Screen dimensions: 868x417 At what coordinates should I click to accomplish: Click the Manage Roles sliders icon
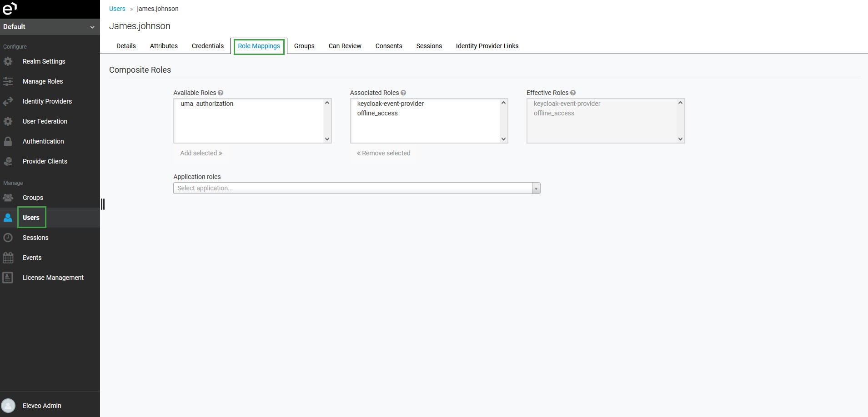coord(8,81)
